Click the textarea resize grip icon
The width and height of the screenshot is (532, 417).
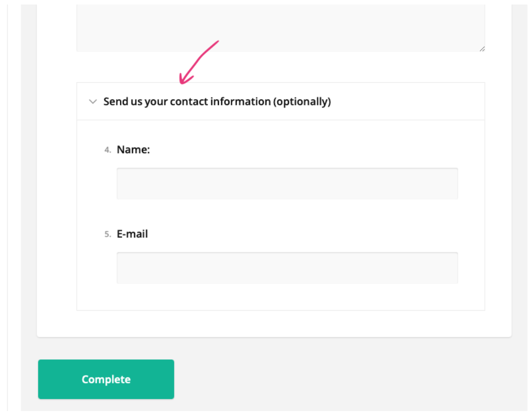[483, 48]
